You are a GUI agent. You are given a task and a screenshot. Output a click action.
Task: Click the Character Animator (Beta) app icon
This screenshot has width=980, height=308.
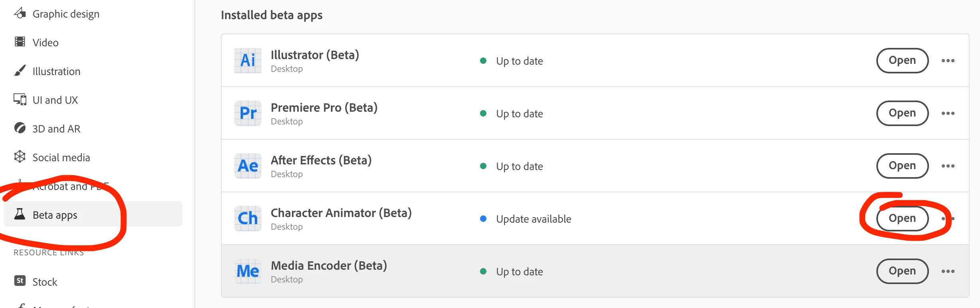click(x=248, y=219)
